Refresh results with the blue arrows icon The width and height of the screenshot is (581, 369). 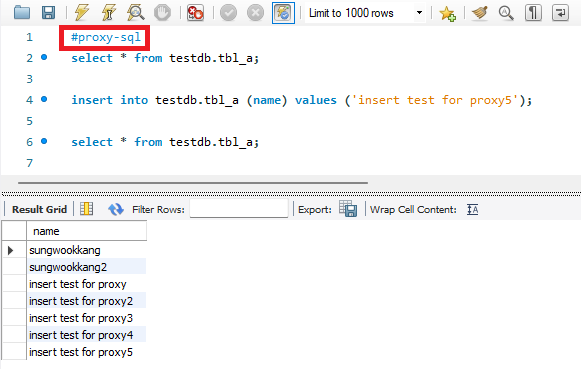pyautogui.click(x=116, y=209)
